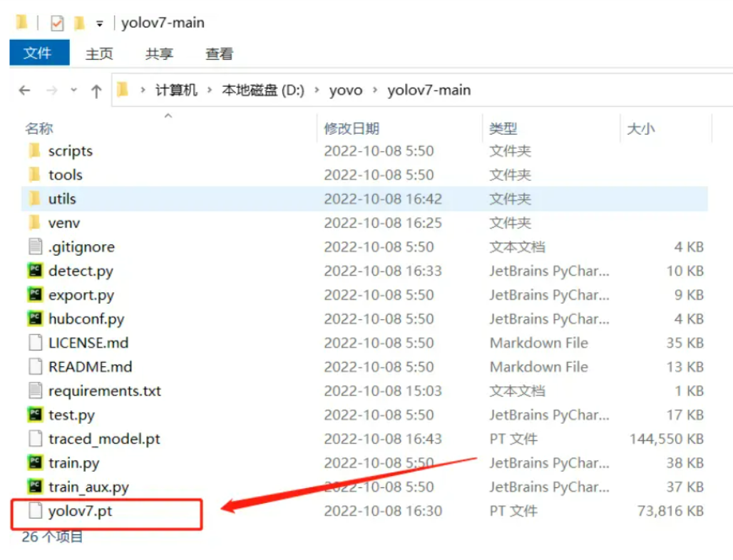Navigate back with the back arrow
733x560 pixels.
(24, 90)
